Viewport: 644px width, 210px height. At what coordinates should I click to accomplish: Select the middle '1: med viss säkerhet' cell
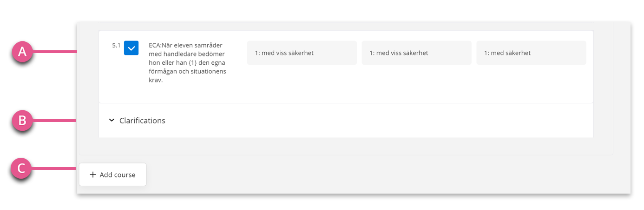pos(416,53)
